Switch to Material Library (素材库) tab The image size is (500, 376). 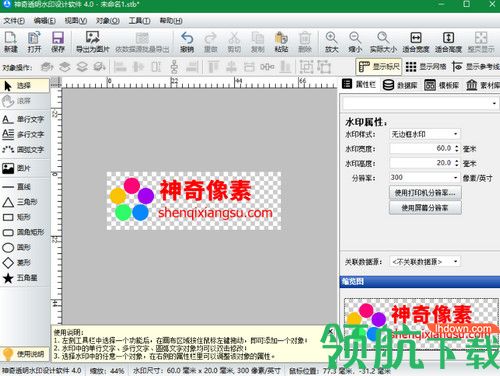(x=482, y=85)
